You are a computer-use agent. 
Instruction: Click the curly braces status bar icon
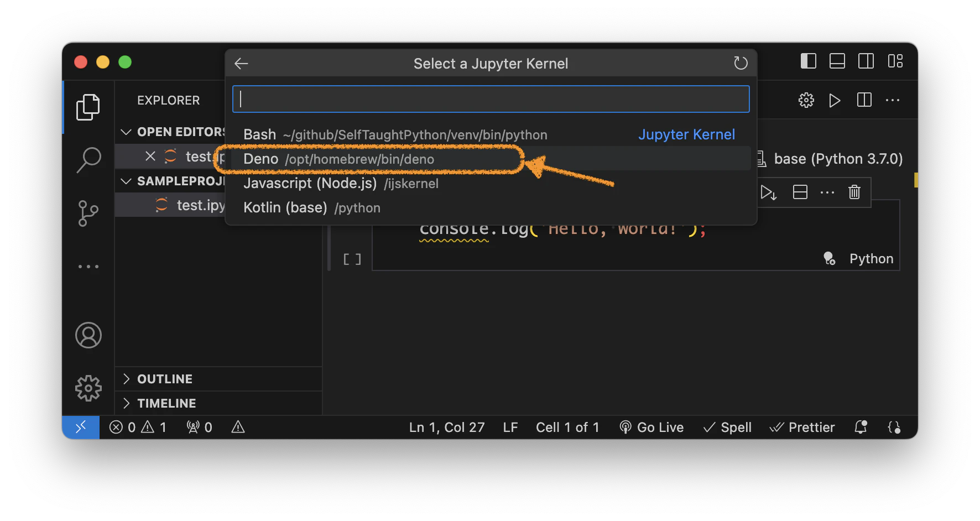pos(894,427)
